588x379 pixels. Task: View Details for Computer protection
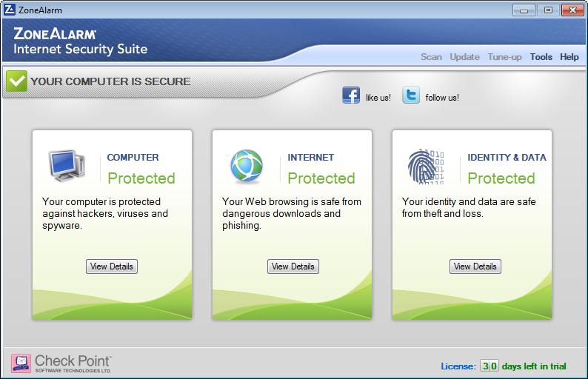pyautogui.click(x=112, y=266)
